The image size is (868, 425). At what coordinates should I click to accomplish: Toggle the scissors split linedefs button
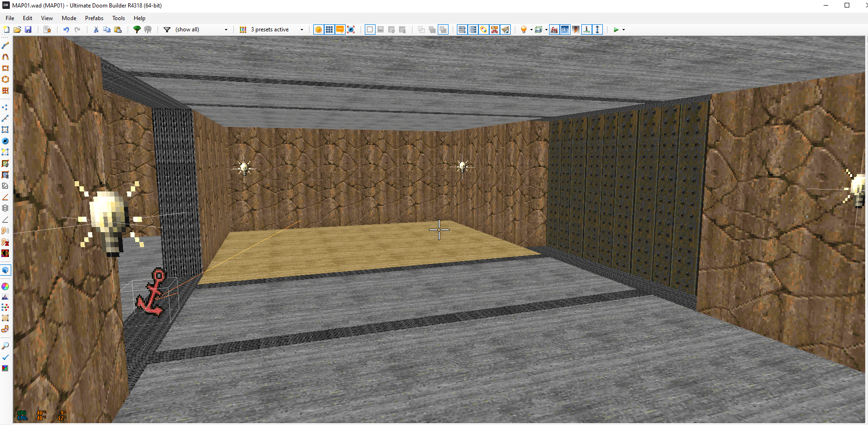(x=494, y=29)
